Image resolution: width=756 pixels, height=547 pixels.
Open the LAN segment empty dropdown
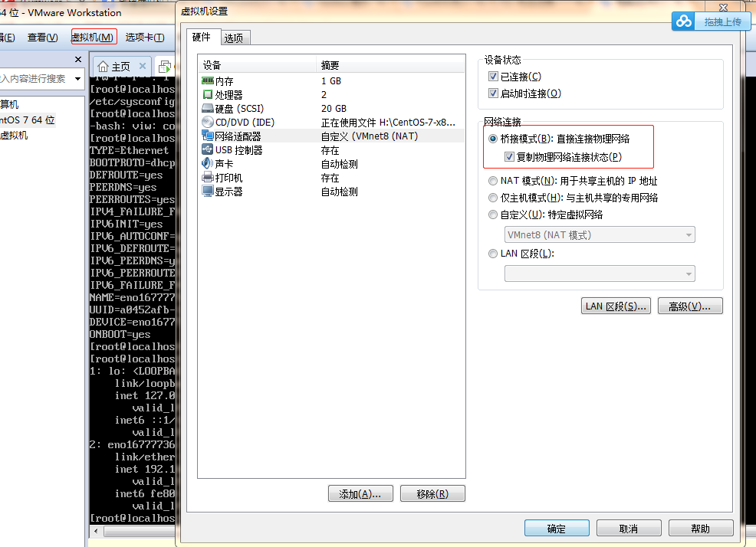600,273
